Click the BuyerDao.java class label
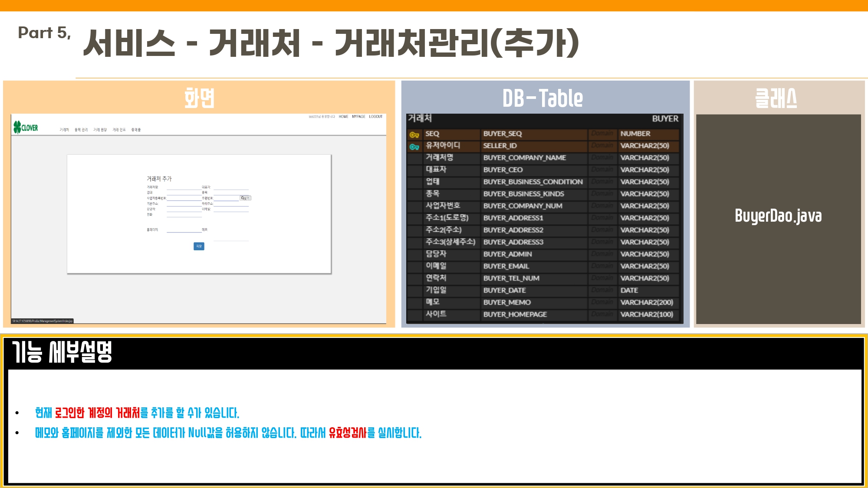Image resolution: width=868 pixels, height=488 pixels. (x=778, y=216)
